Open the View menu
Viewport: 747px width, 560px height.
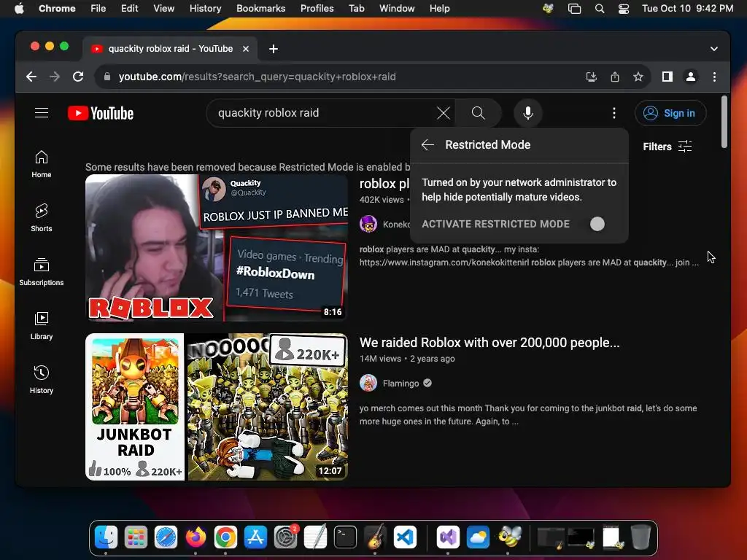[163, 9]
